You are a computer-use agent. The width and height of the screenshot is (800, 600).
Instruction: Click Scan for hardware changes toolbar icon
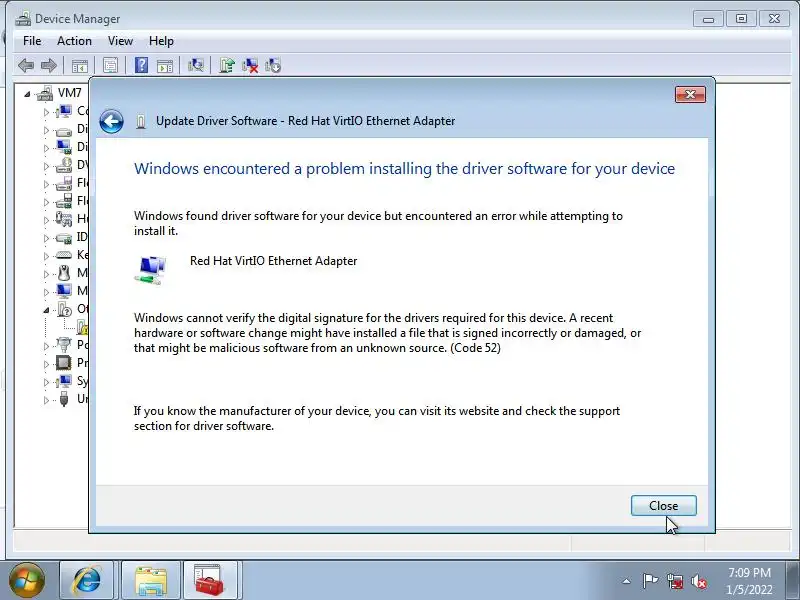[196, 65]
